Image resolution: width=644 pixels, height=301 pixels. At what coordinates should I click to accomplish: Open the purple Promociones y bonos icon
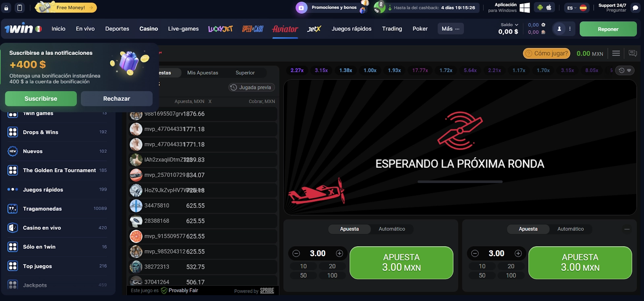tap(301, 8)
